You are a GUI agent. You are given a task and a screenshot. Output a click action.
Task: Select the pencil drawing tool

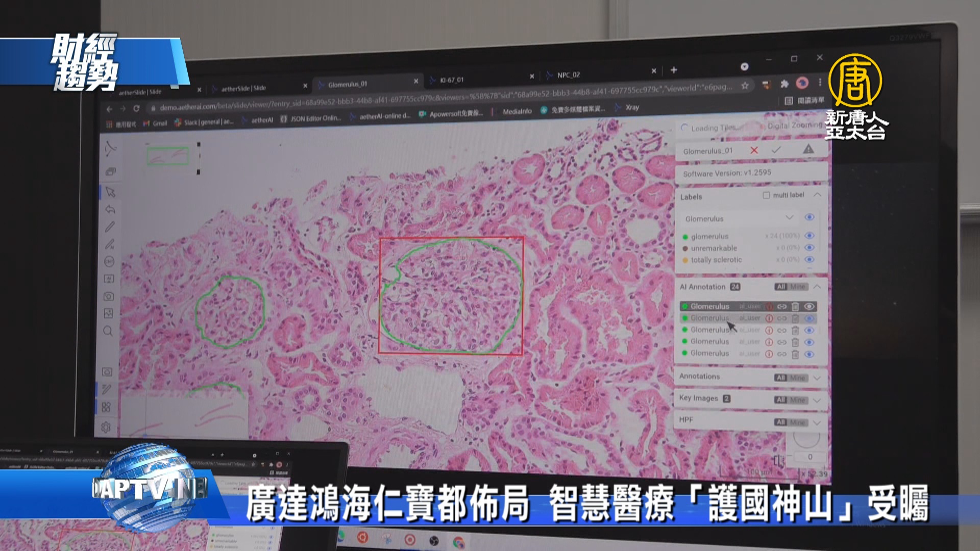click(110, 227)
